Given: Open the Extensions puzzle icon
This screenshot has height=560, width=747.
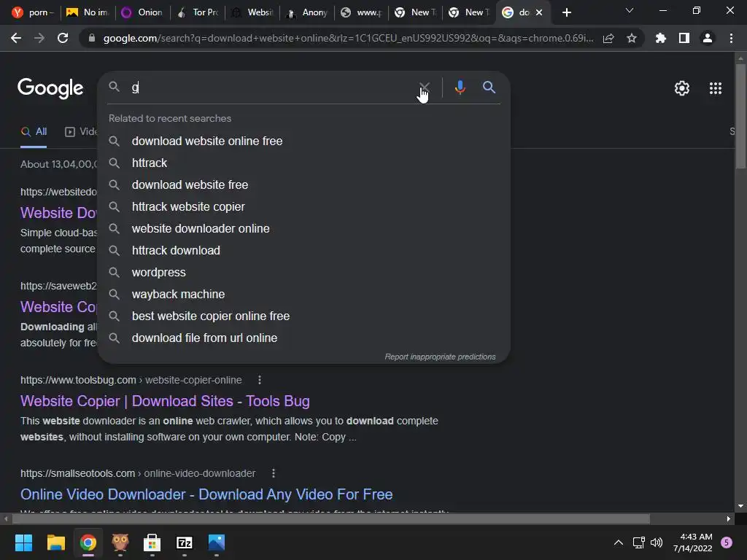Looking at the screenshot, I should [x=660, y=38].
